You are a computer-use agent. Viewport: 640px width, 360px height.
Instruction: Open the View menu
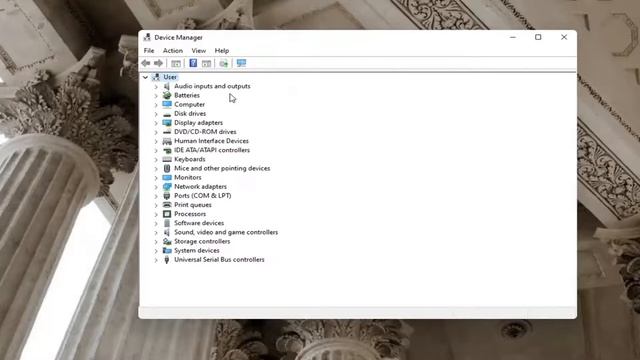click(x=199, y=51)
